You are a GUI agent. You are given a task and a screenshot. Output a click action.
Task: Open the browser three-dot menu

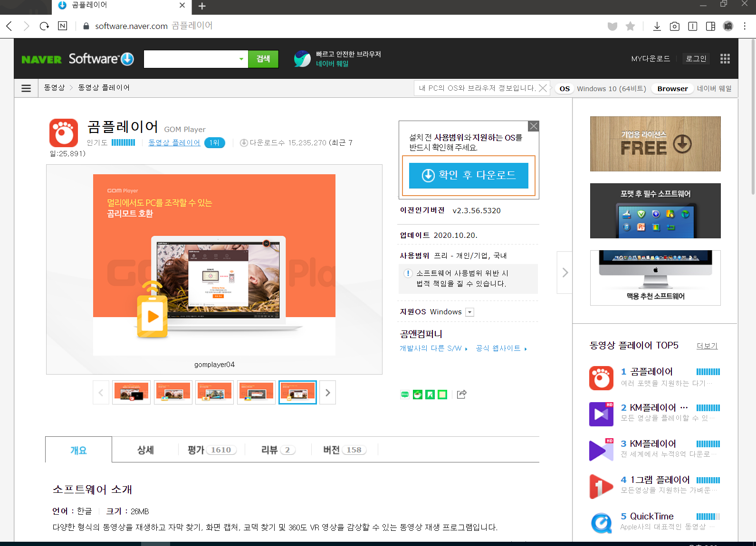[745, 26]
